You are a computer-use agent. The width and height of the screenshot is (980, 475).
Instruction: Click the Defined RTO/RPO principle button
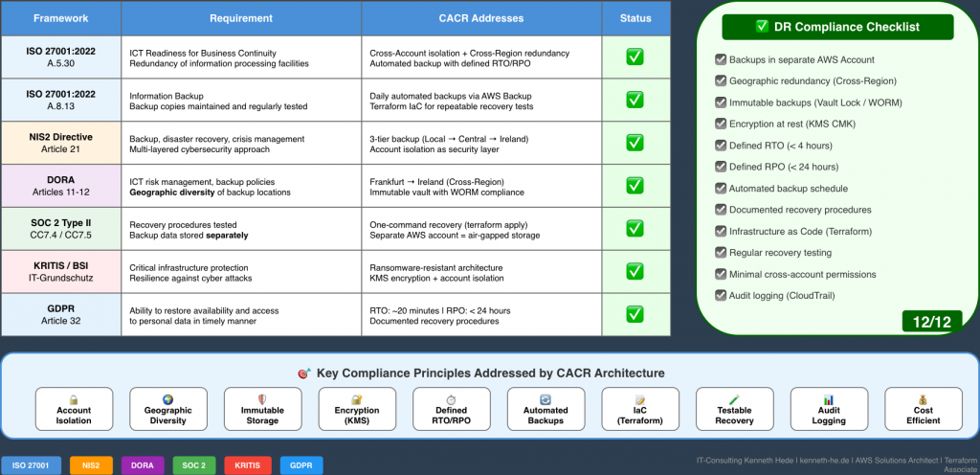pyautogui.click(x=451, y=409)
